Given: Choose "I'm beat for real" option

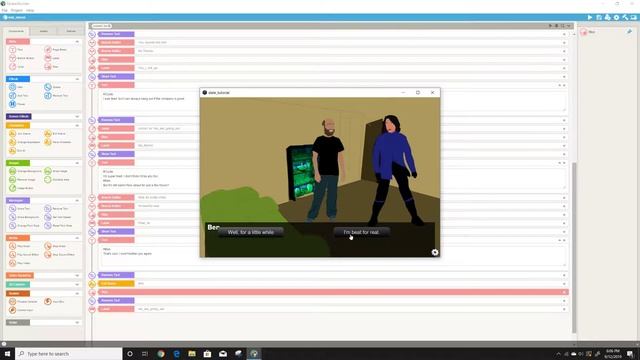Looking at the screenshot, I should point(361,232).
